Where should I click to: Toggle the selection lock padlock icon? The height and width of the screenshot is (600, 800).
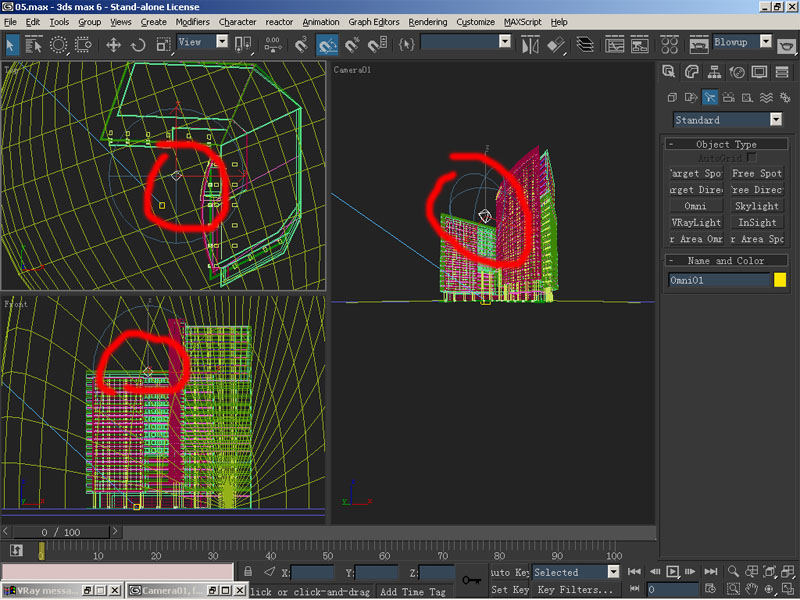247,572
